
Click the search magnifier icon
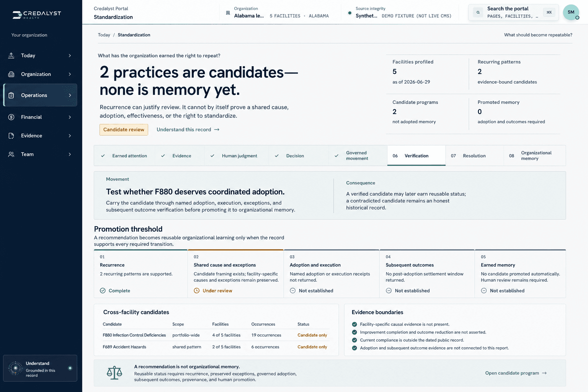(x=478, y=12)
